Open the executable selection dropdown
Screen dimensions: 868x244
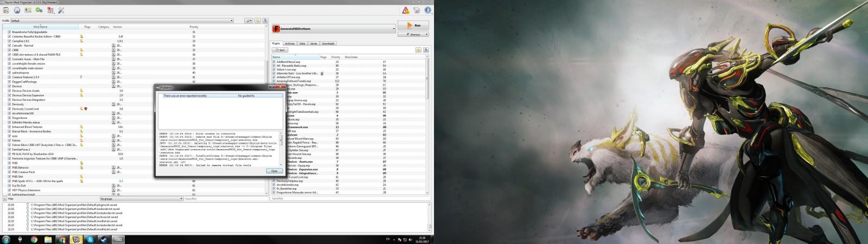333,28
